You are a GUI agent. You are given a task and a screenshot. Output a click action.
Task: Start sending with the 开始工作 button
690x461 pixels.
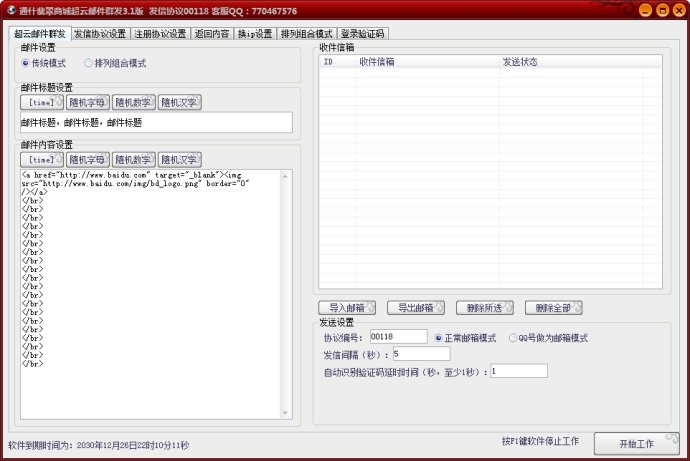(x=636, y=442)
